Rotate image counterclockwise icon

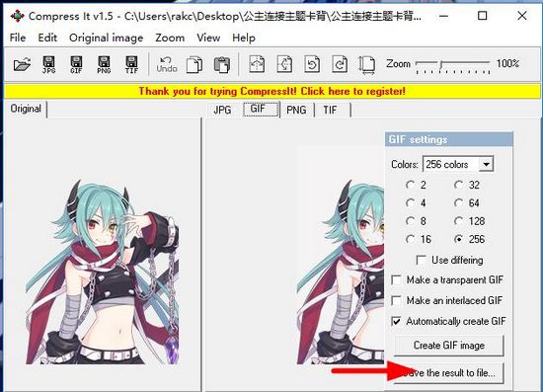(x=312, y=64)
